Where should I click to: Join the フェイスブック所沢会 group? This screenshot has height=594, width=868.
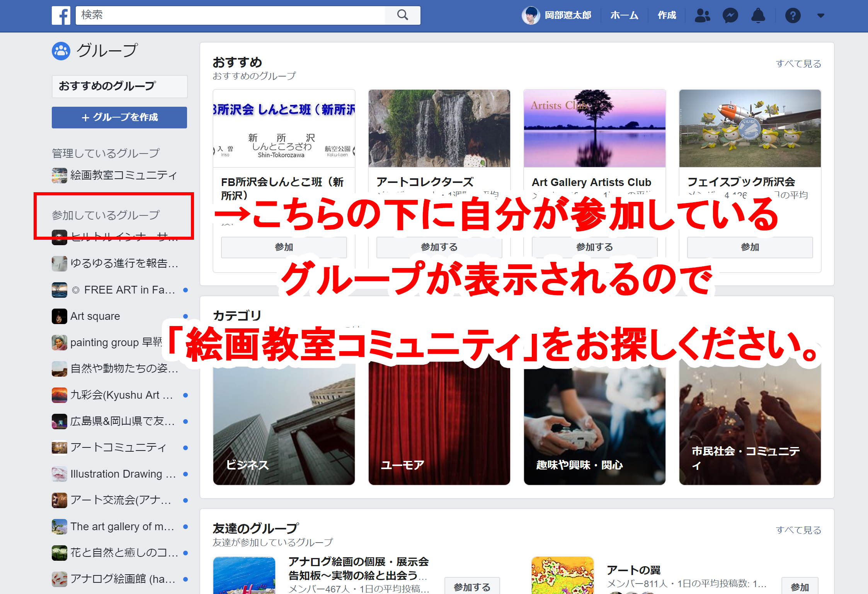tap(749, 247)
